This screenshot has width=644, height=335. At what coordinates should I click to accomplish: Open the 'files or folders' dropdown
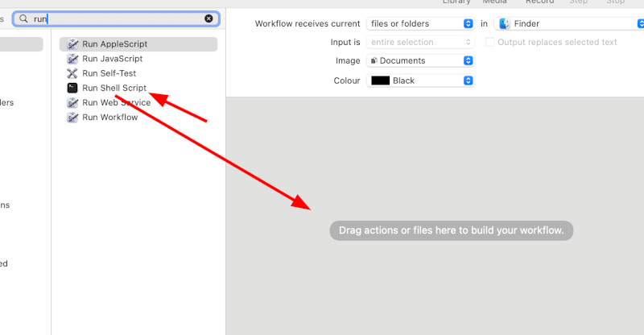tap(420, 24)
